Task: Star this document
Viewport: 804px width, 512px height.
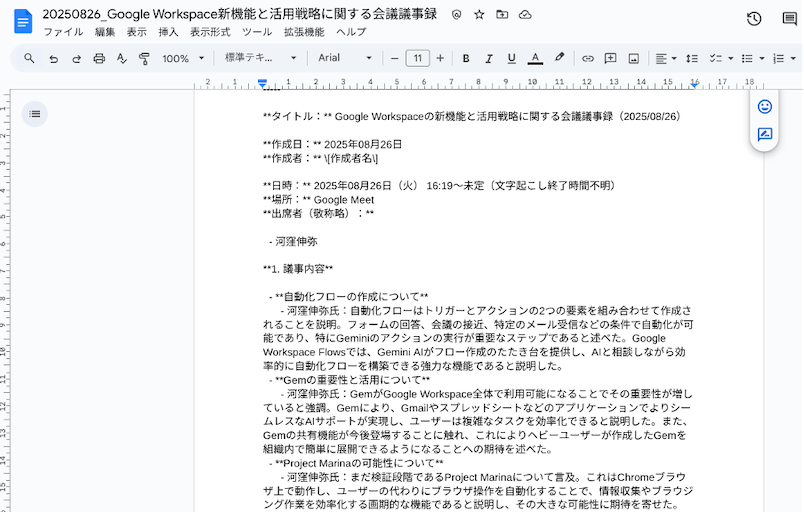Action: tap(479, 14)
